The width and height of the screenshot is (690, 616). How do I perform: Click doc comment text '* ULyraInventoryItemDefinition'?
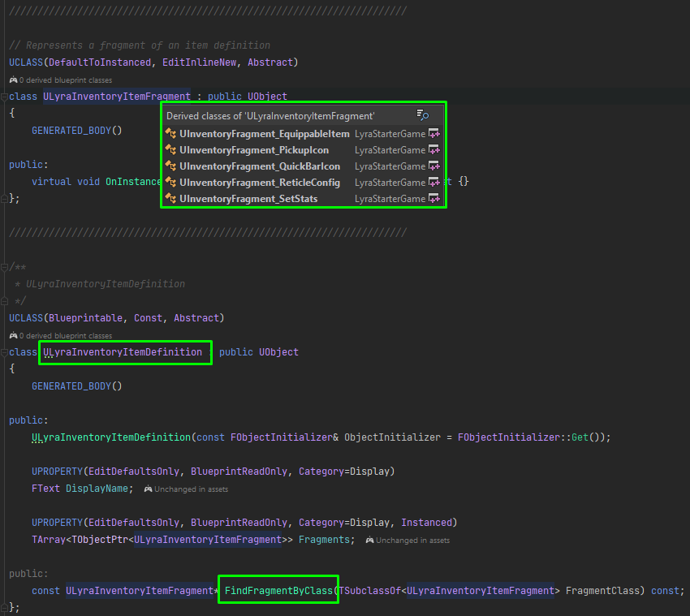tap(100, 284)
